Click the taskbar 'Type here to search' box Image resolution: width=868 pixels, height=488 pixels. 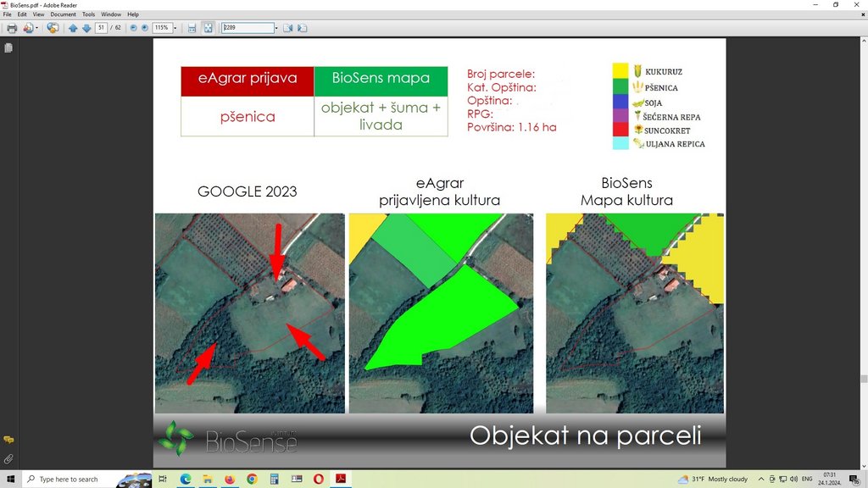click(x=86, y=480)
